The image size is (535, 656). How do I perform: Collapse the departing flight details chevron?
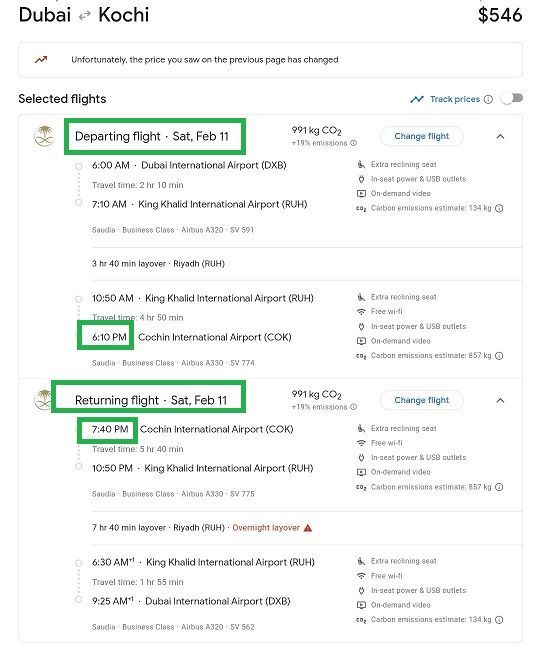coord(500,136)
